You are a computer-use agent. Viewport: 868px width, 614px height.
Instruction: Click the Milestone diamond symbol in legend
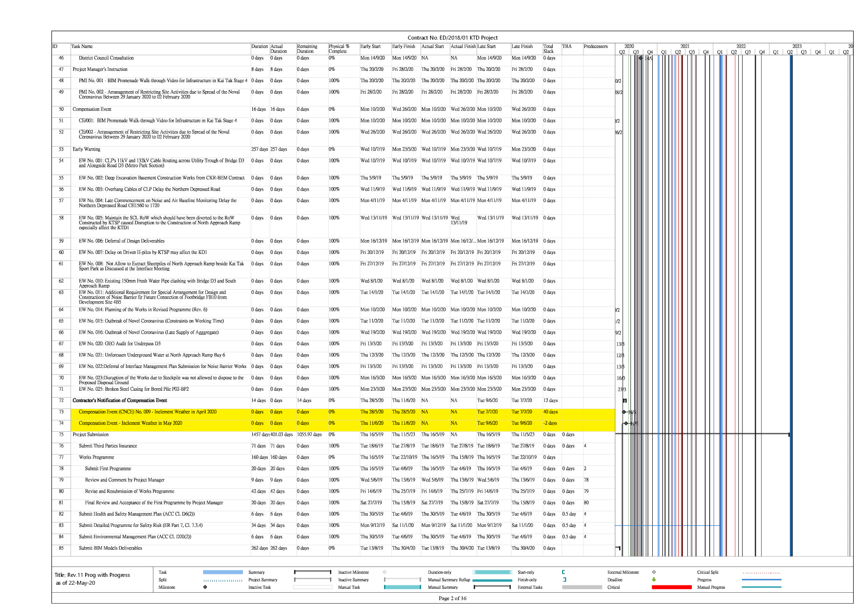[x=205, y=587]
